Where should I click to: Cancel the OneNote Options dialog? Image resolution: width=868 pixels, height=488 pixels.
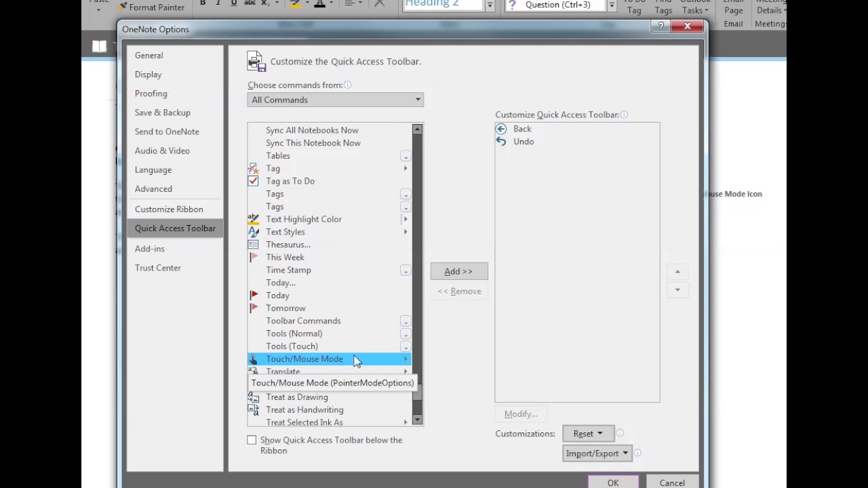pyautogui.click(x=672, y=482)
